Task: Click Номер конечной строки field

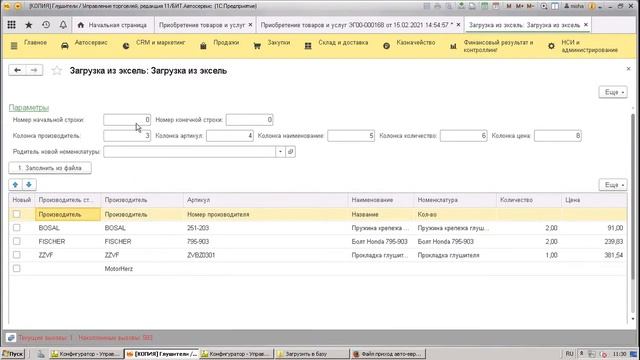Action: (x=249, y=120)
